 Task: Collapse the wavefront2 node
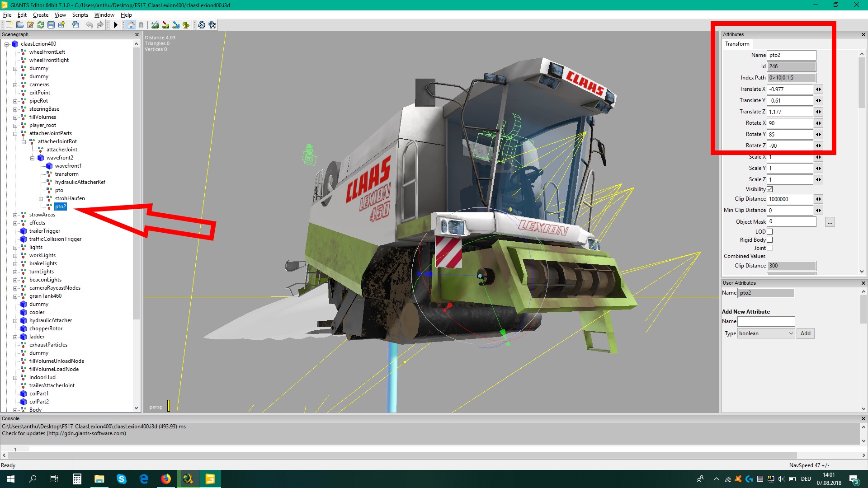click(33, 158)
